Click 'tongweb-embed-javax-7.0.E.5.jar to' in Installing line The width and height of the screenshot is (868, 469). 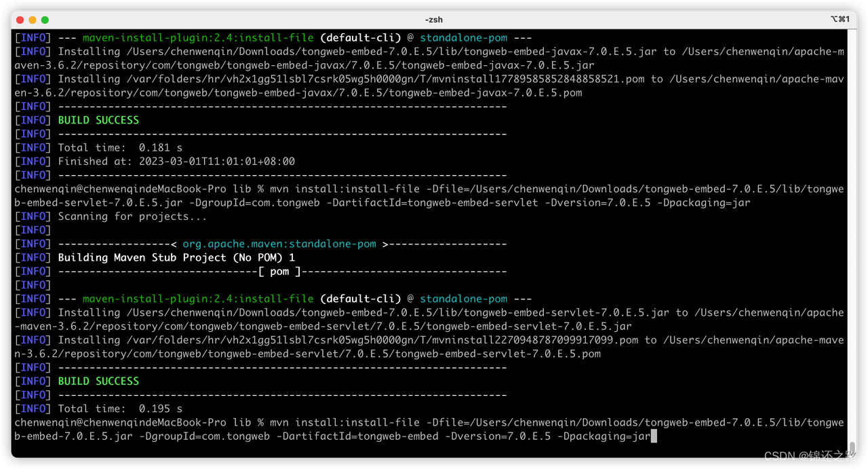point(570,52)
